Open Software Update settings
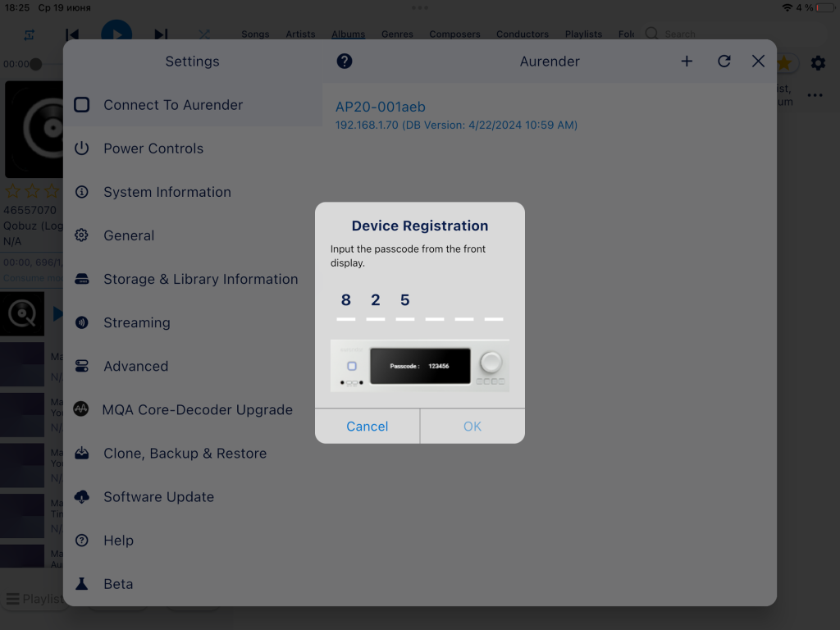This screenshot has width=840, height=630. [193, 496]
